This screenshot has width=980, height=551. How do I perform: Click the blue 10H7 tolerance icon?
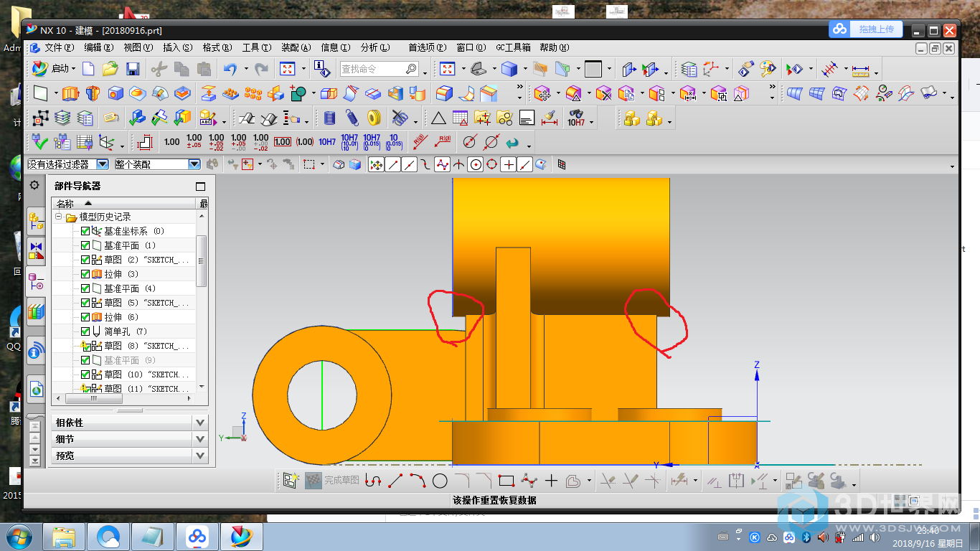click(327, 142)
